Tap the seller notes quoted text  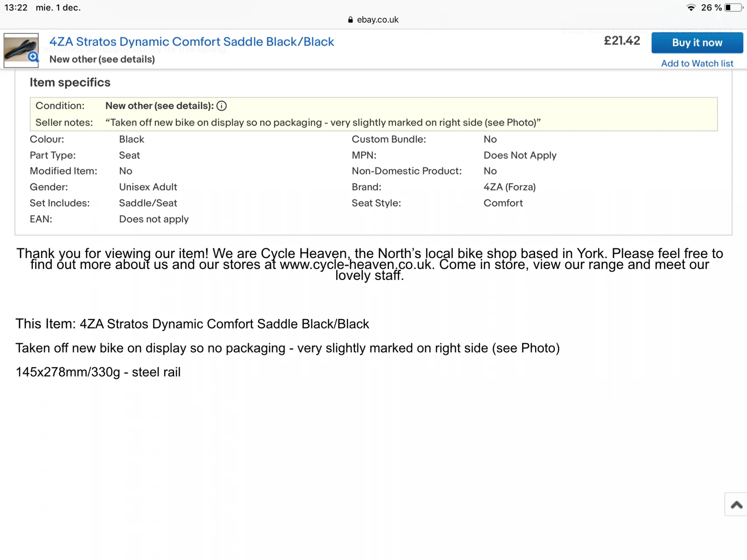(323, 122)
